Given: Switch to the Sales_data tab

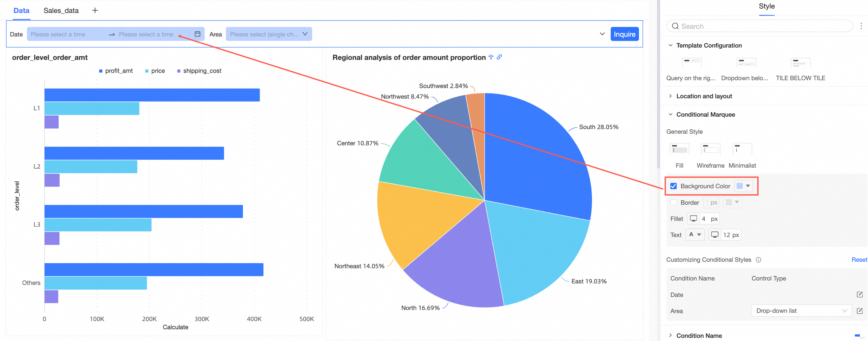Looking at the screenshot, I should [61, 10].
